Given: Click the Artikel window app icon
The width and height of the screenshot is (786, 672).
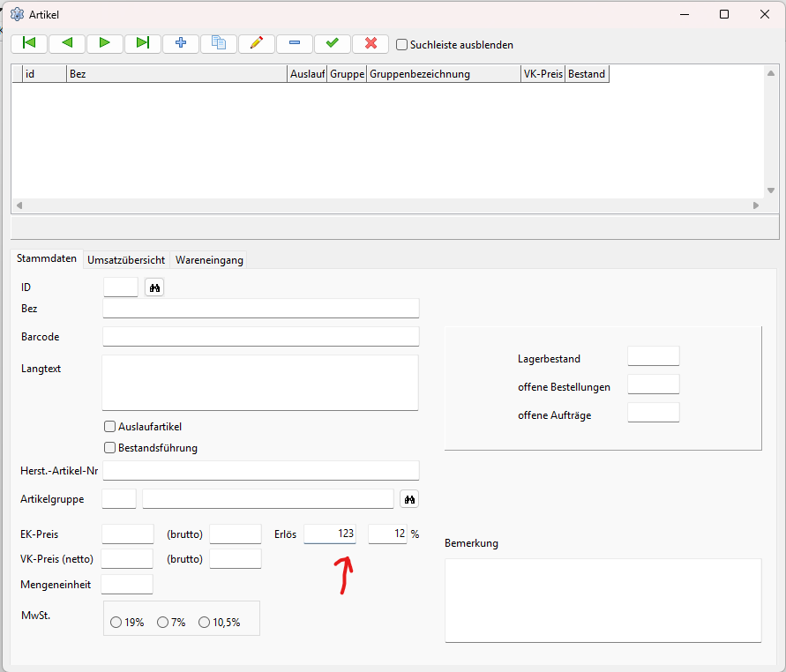Looking at the screenshot, I should (x=17, y=14).
